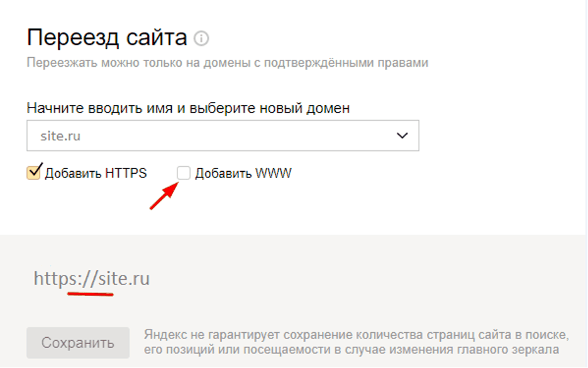This screenshot has width=588, height=368.
Task: Enable the Добавить WWW checkbox
Action: pyautogui.click(x=184, y=173)
